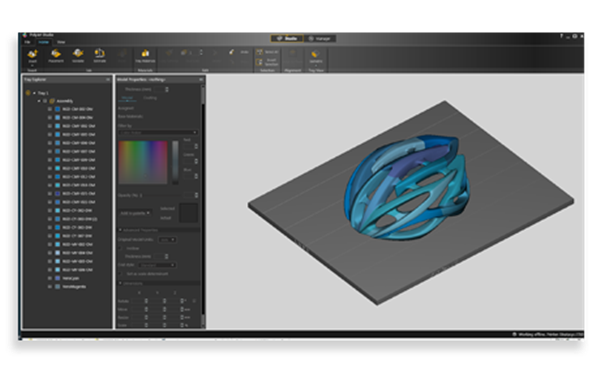
Task: Click the Undo brush icon in Edit group
Action: tap(231, 52)
